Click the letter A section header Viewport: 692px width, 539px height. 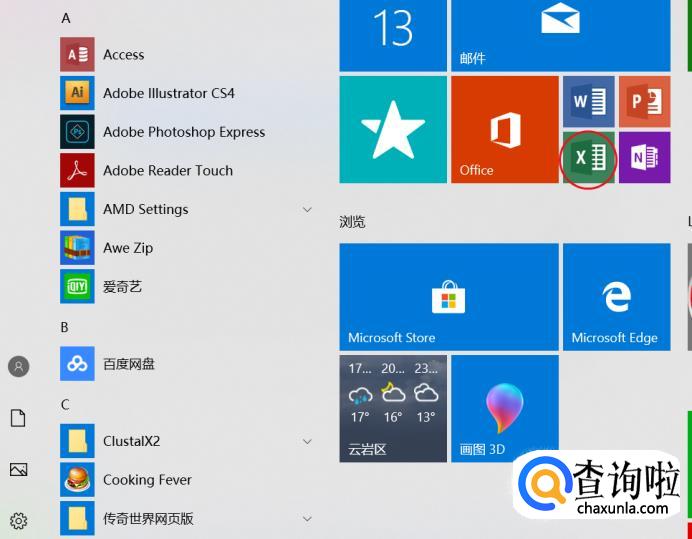click(x=66, y=18)
